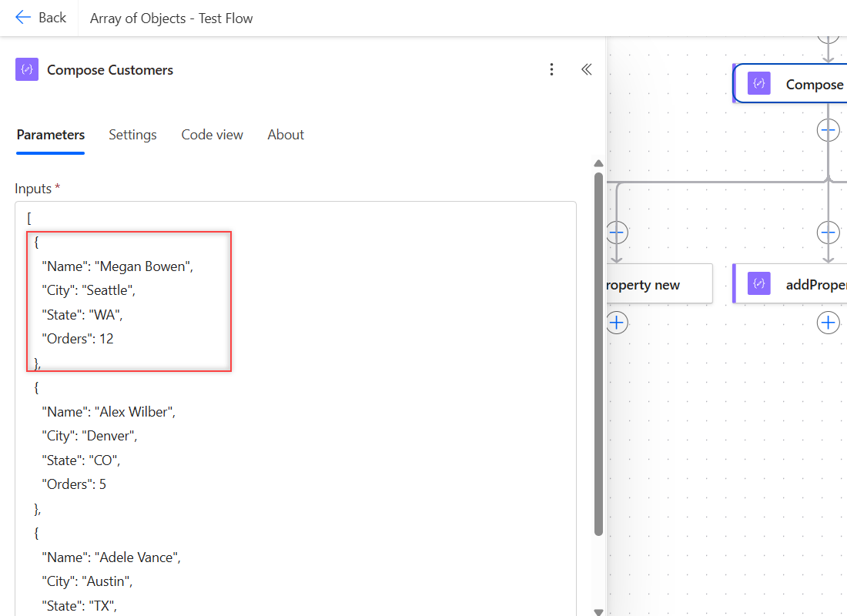Image resolution: width=847 pixels, height=616 pixels.
Task: Click the "City": "Seattle" line
Action: tap(89, 290)
